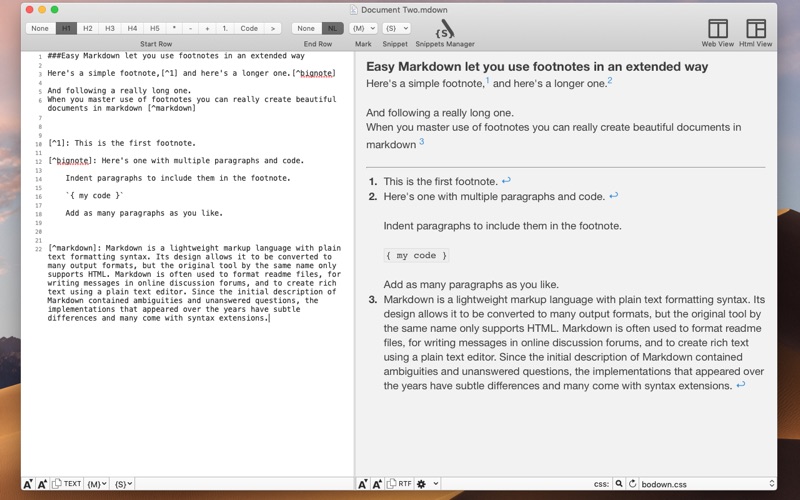Open the {M} dropdown in bottom bar

(x=97, y=484)
